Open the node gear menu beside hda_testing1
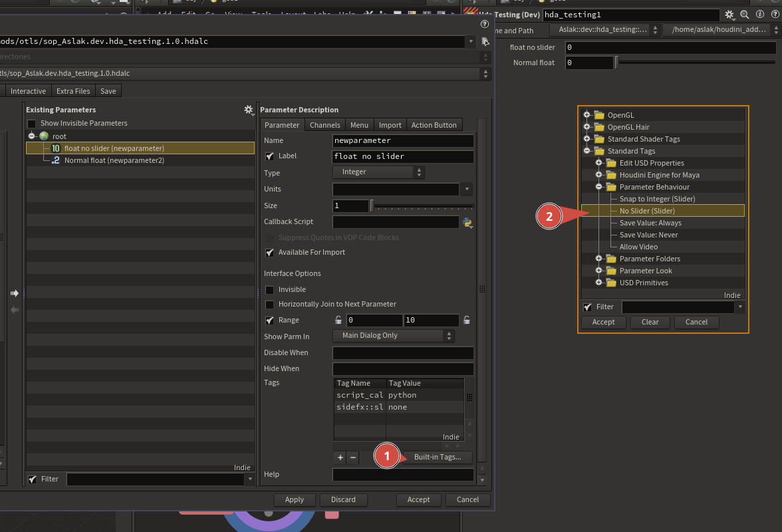The height and width of the screenshot is (532, 782). pyautogui.click(x=730, y=15)
